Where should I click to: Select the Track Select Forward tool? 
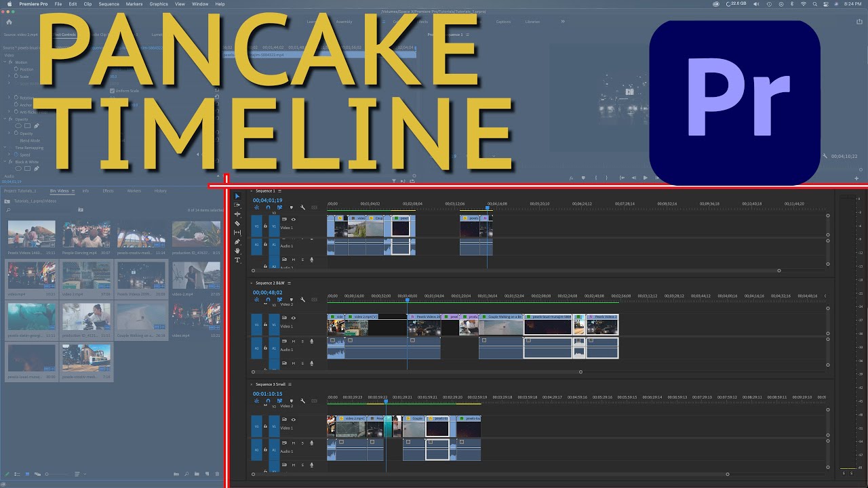point(237,205)
